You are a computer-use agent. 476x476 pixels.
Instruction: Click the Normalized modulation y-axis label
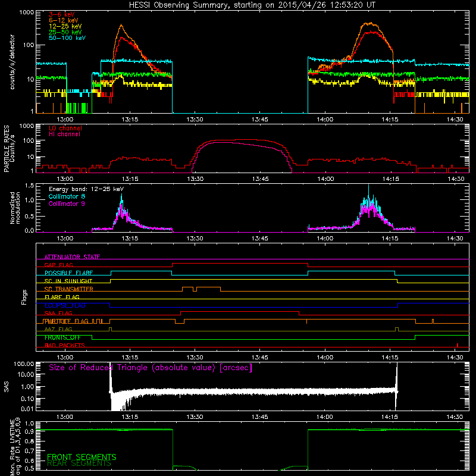(15, 208)
